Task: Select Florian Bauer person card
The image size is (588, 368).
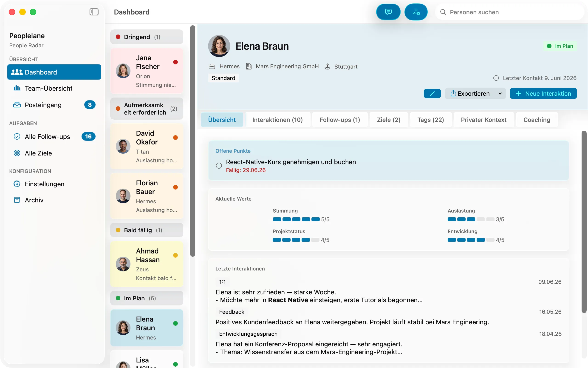Action: [x=147, y=196]
